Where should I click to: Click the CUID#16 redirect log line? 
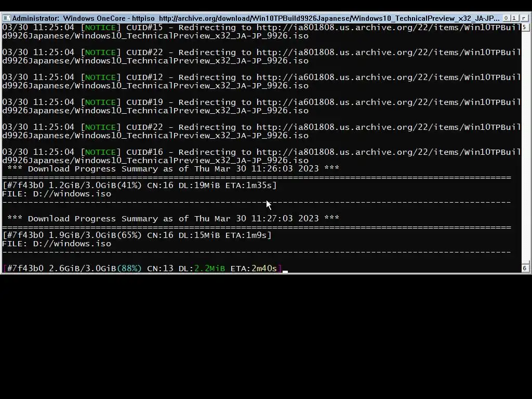261,156
